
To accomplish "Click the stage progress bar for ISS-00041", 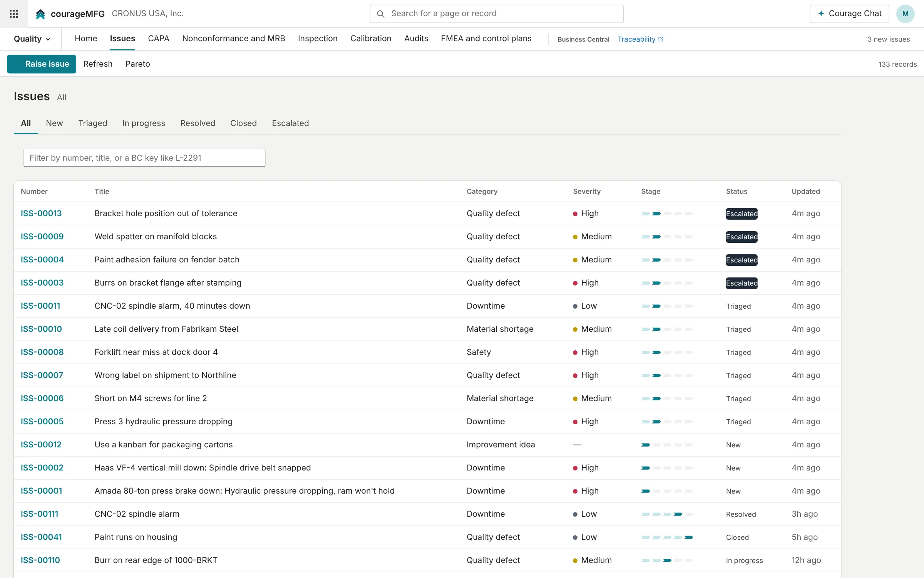I will coord(667,537).
